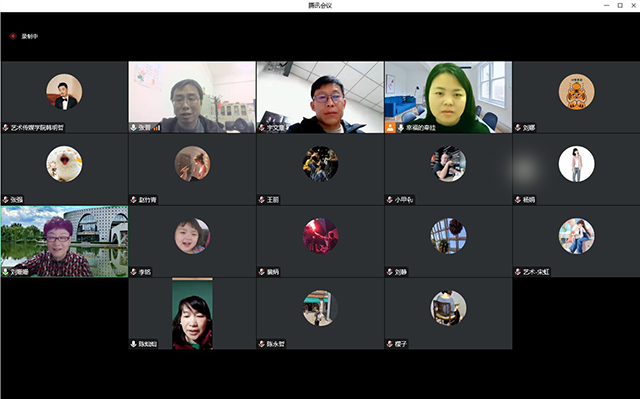
Task: Select the white cat avatar
Action: pos(64,164)
